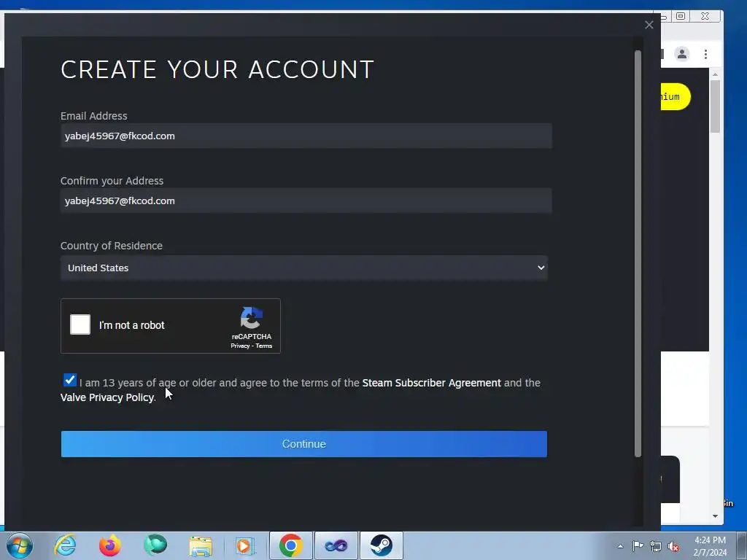Open Windows Media Player from the taskbar
This screenshot has height=560, width=747.
click(246, 545)
